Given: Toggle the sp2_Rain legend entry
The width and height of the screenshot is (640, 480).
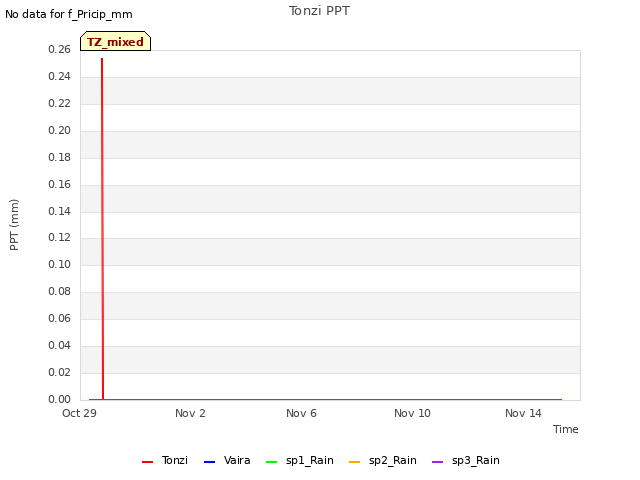Looking at the screenshot, I should 383,460.
